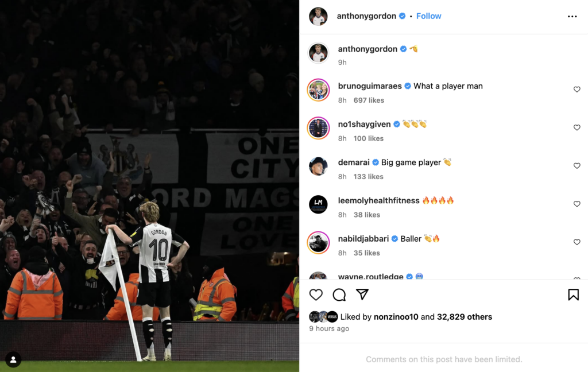Screen dimensions: 588x372
Task: Like leemolyhealthfitness comment heart
Action: click(577, 204)
